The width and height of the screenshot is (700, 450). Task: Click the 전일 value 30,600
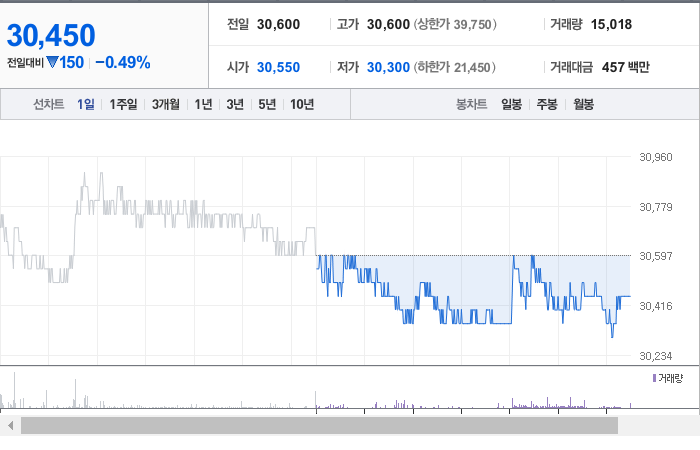coord(279,24)
